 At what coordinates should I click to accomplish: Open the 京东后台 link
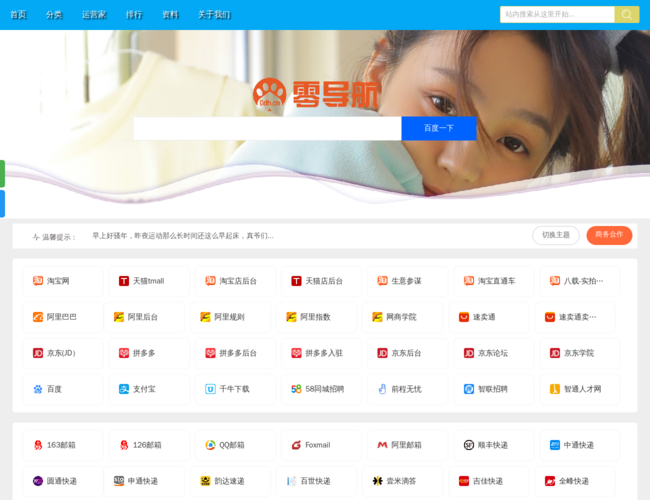click(407, 353)
